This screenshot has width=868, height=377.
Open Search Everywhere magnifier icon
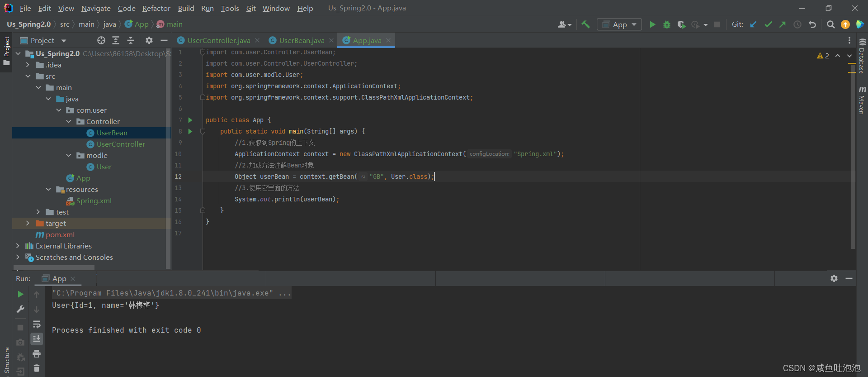coord(830,24)
